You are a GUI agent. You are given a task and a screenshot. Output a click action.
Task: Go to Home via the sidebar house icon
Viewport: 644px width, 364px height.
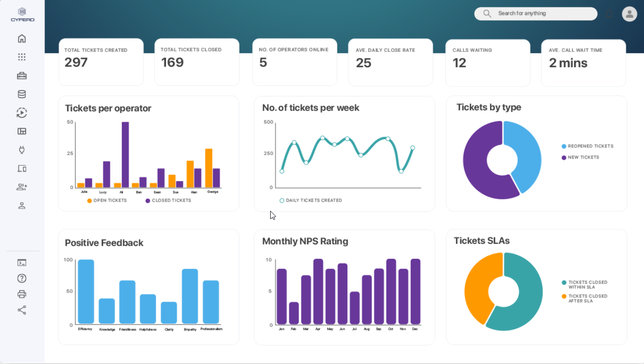[x=22, y=39]
